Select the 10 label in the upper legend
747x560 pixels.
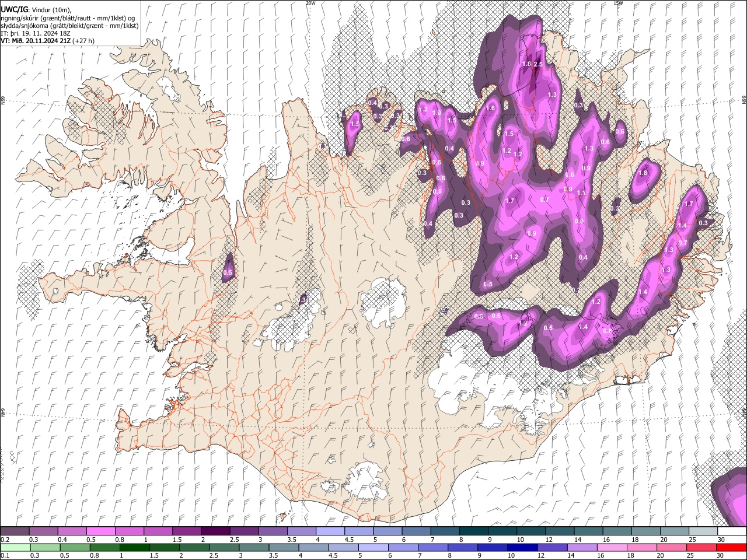pyautogui.click(x=520, y=540)
